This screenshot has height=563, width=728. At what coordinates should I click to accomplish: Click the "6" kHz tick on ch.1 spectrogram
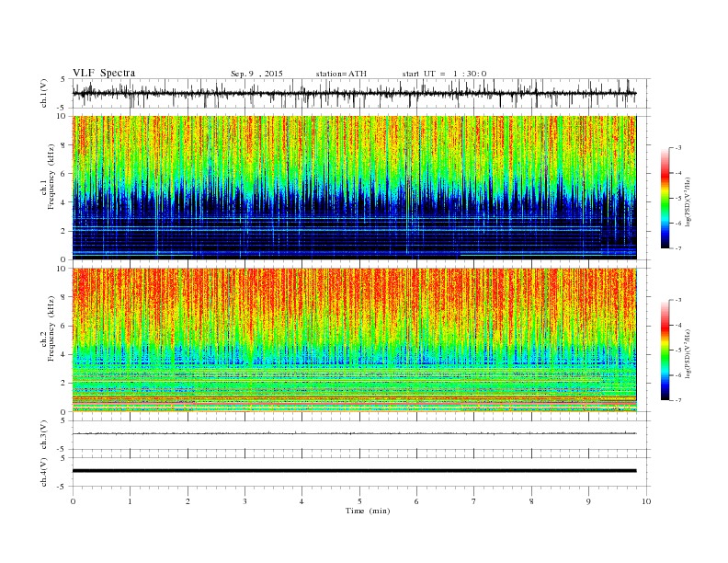[64, 174]
